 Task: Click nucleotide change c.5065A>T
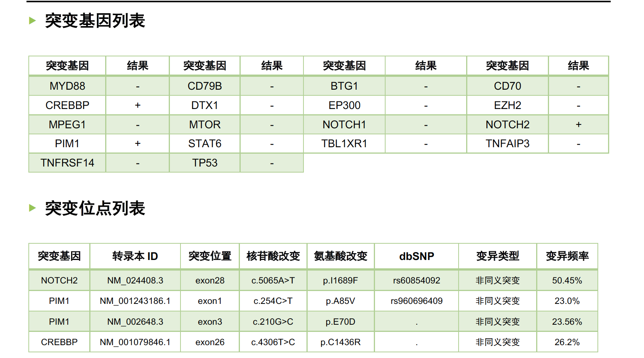(273, 280)
